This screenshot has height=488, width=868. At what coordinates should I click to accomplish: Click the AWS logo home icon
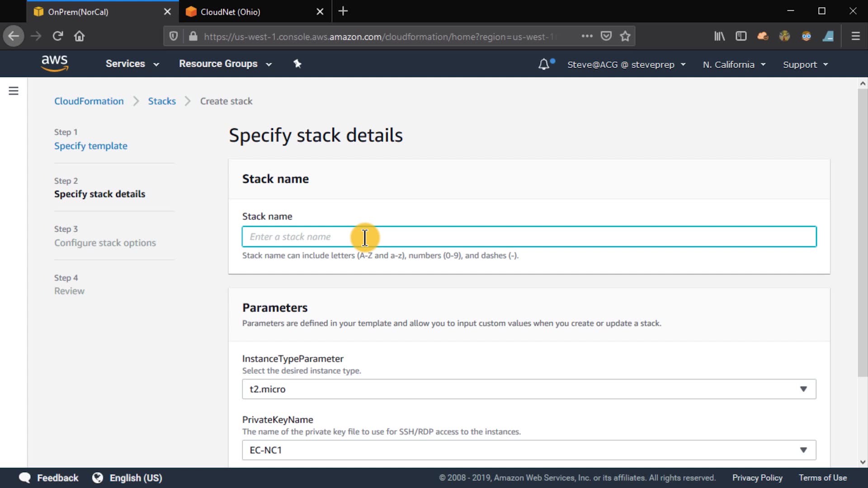pos(54,63)
